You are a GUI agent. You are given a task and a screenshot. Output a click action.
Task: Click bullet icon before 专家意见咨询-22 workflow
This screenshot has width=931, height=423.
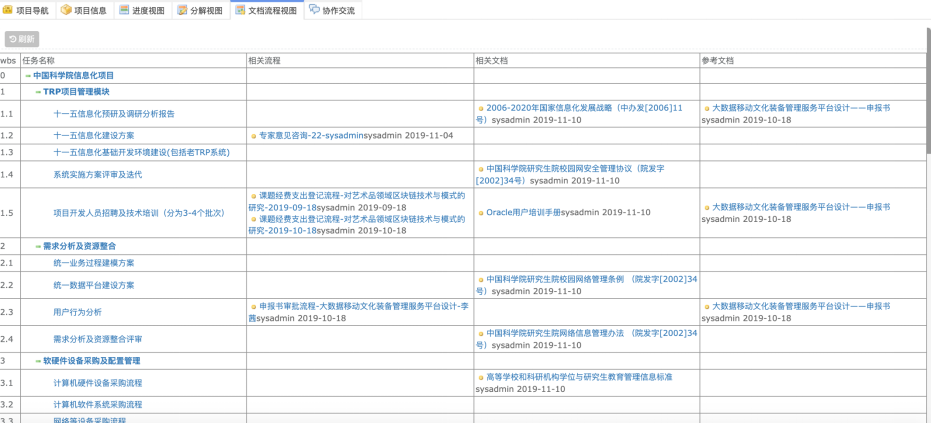[x=254, y=136]
